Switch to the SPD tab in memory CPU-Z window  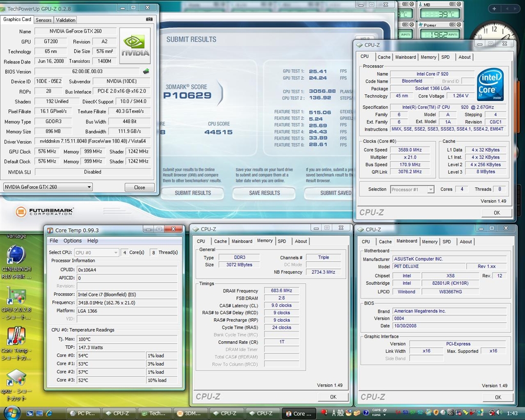[282, 241]
